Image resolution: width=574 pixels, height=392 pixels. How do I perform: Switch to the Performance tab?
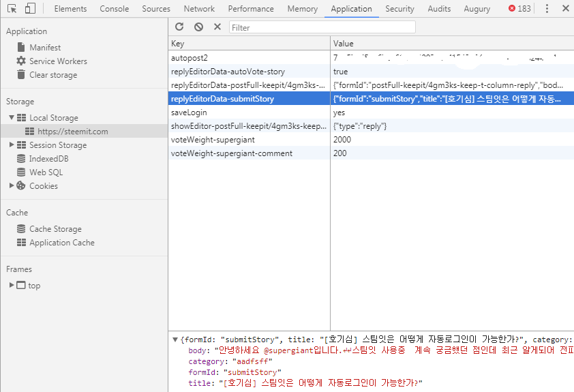pyautogui.click(x=251, y=9)
